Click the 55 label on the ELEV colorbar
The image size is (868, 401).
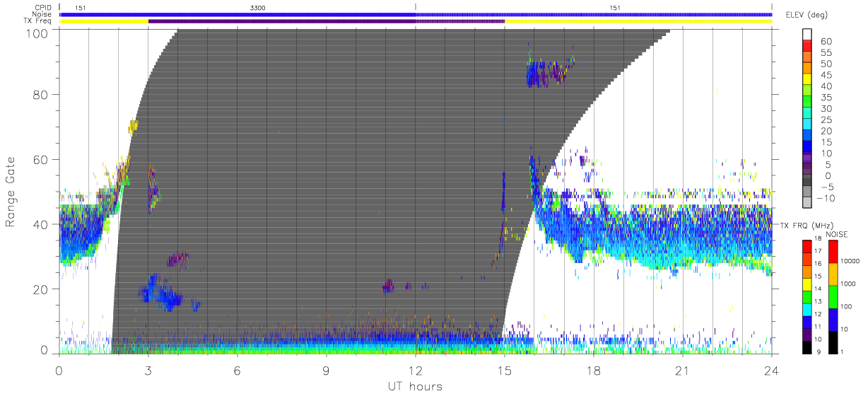pyautogui.click(x=826, y=53)
